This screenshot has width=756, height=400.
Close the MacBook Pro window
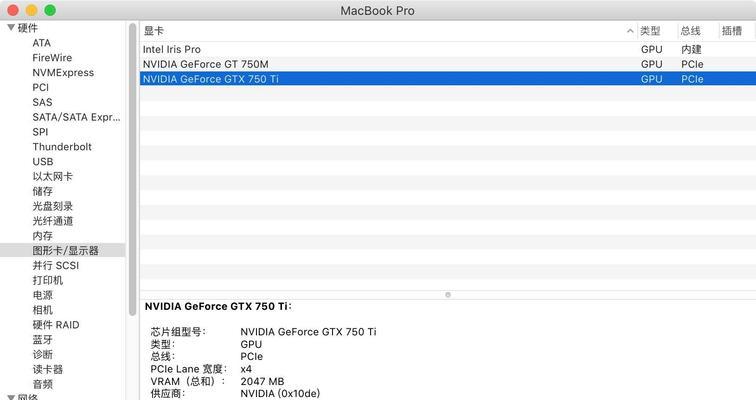click(13, 10)
